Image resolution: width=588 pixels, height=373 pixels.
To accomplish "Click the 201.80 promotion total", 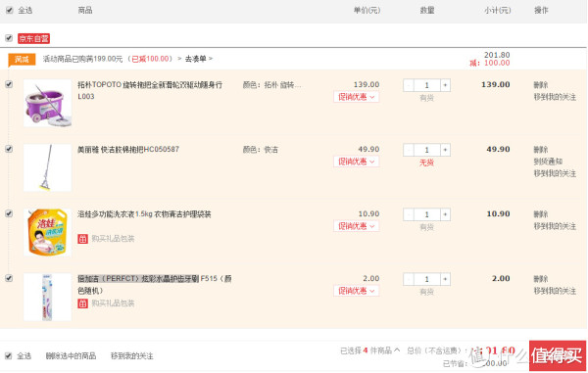I will 497,55.
